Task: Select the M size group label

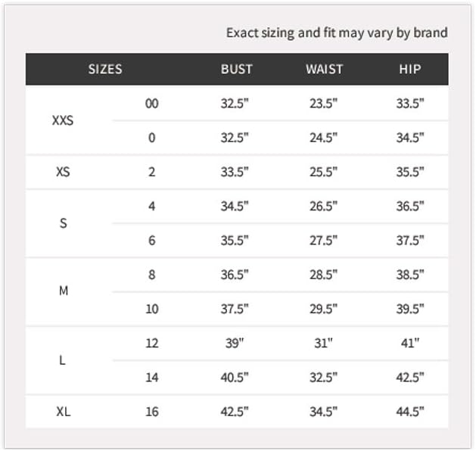Action: (63, 291)
